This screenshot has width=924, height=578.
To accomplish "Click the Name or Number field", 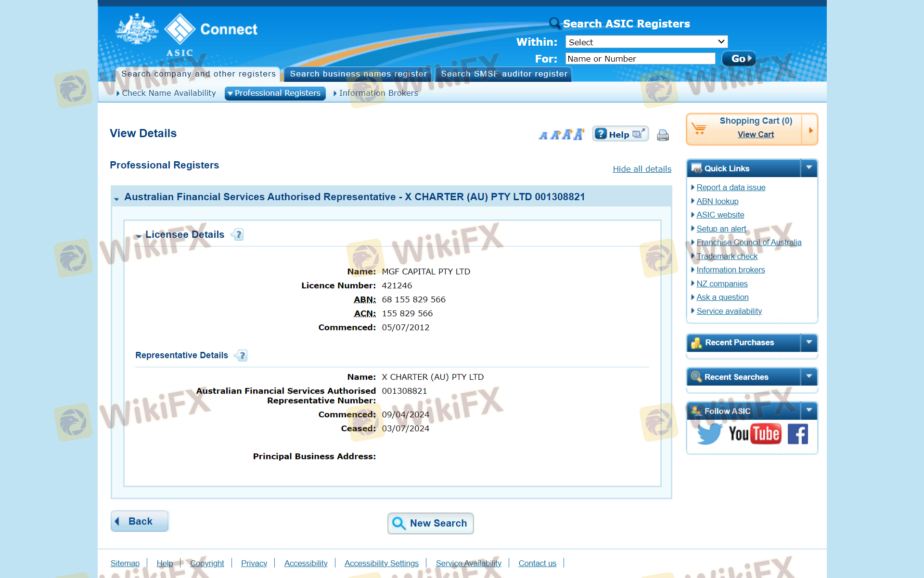I will coord(640,59).
